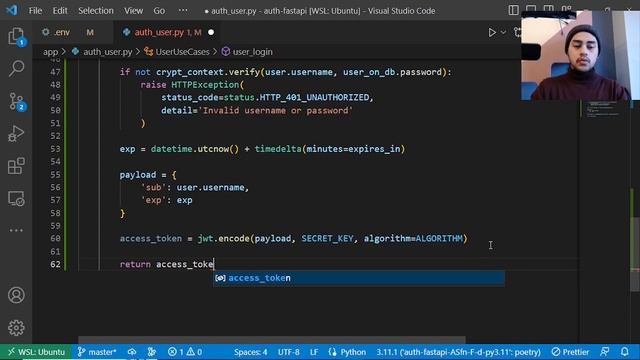Click 'timedelta' in line 53

click(x=278, y=149)
